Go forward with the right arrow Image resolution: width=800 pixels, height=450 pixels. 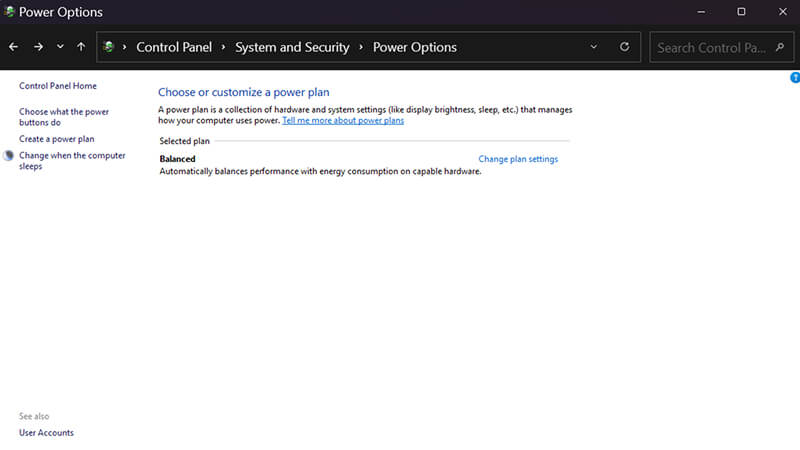pos(38,47)
